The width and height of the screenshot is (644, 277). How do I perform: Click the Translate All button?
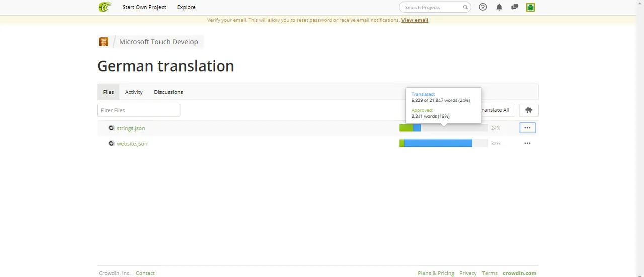tap(498, 110)
